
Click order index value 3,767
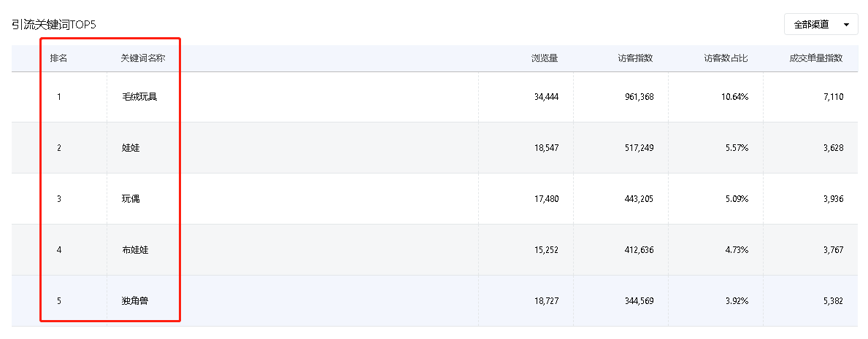[833, 250]
